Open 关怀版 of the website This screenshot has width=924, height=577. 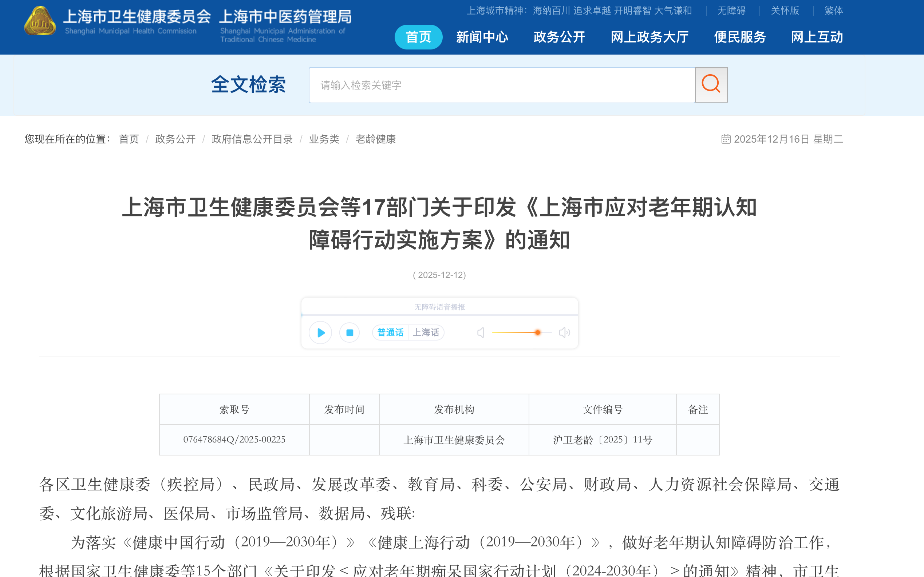784,11
